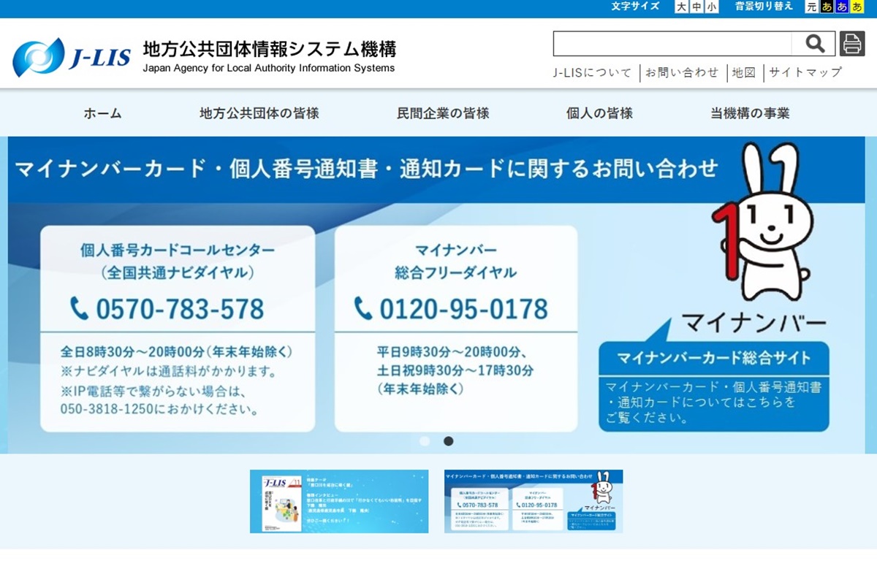Set text size to medium (中)
This screenshot has width=877, height=588.
click(696, 7)
